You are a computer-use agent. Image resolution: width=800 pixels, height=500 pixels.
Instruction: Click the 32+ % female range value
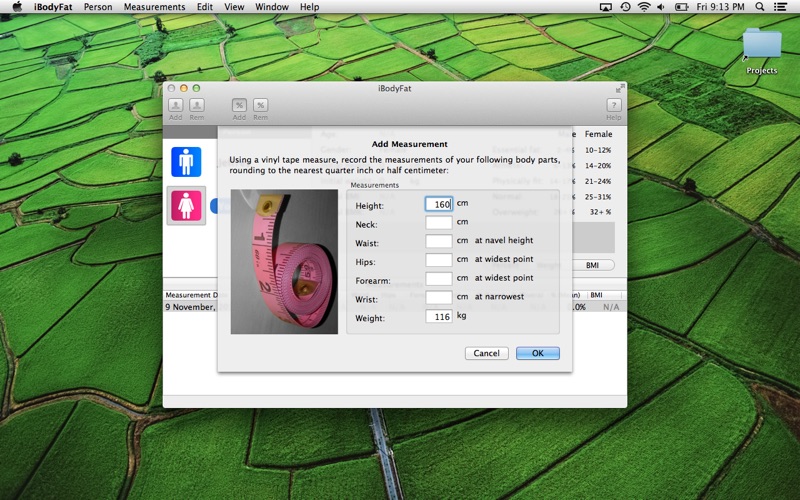[600, 212]
